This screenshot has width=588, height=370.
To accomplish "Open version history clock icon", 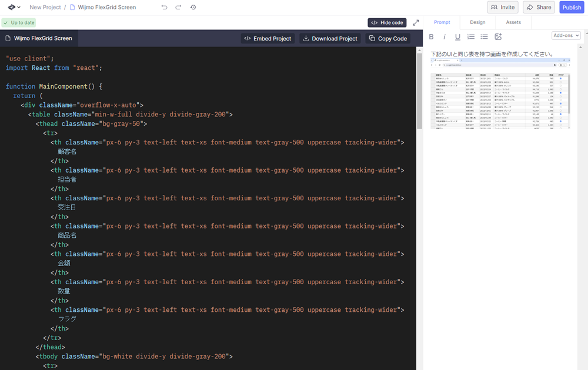I will coord(193,7).
